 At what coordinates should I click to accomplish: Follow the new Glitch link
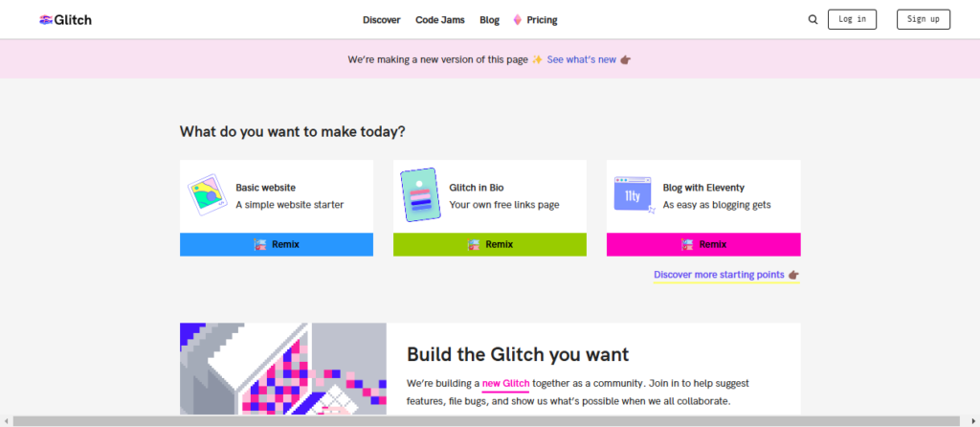505,383
